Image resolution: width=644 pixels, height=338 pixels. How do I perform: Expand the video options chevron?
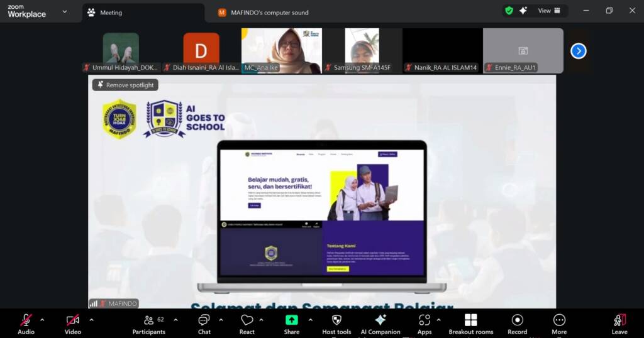click(x=91, y=320)
